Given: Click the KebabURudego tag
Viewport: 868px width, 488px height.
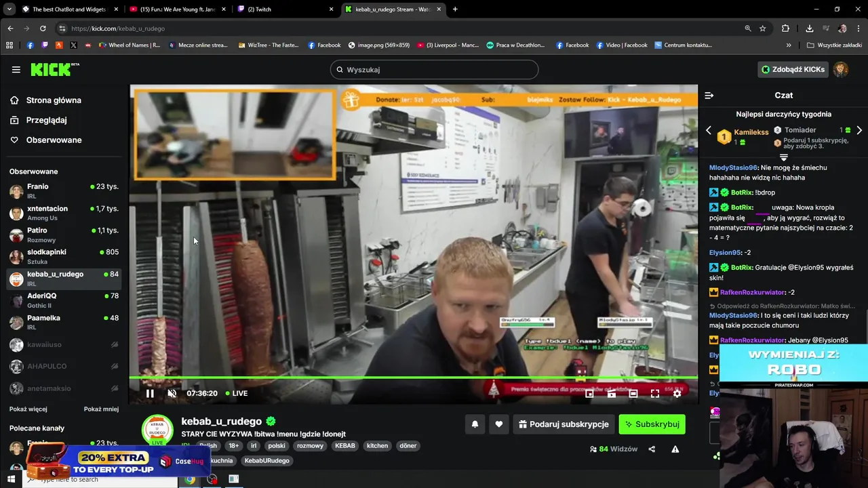Looking at the screenshot, I should tap(267, 461).
